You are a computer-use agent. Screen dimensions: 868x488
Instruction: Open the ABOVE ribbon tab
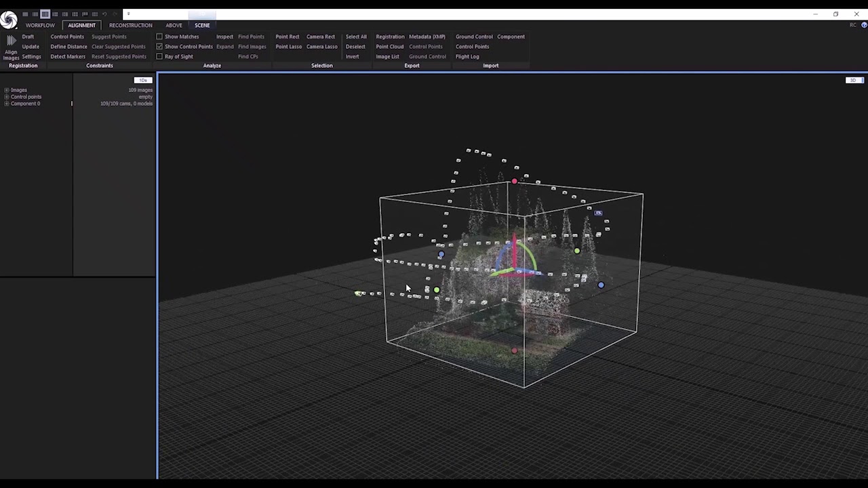(x=174, y=25)
